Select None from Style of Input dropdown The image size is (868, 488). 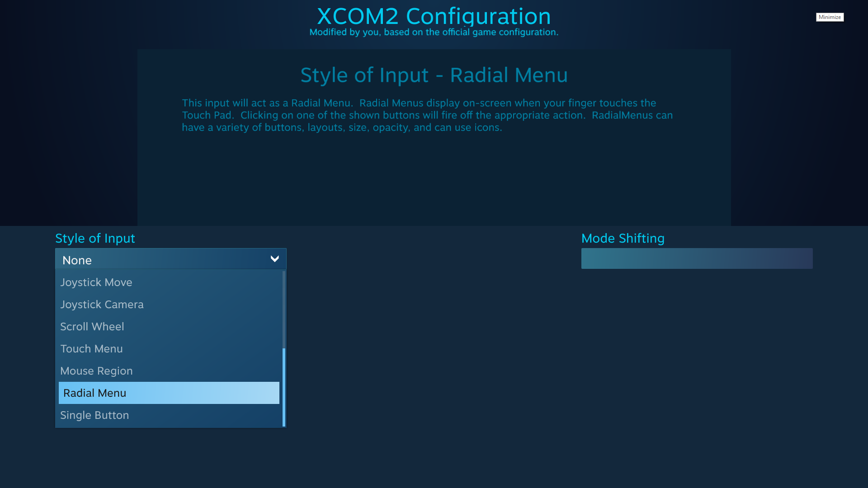click(171, 260)
